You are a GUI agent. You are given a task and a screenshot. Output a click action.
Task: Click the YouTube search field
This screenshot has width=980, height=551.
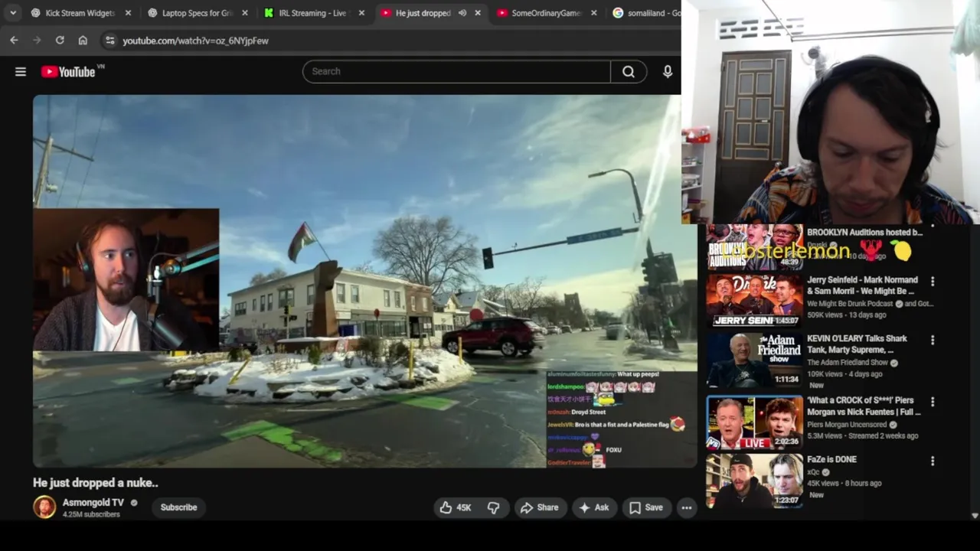456,71
